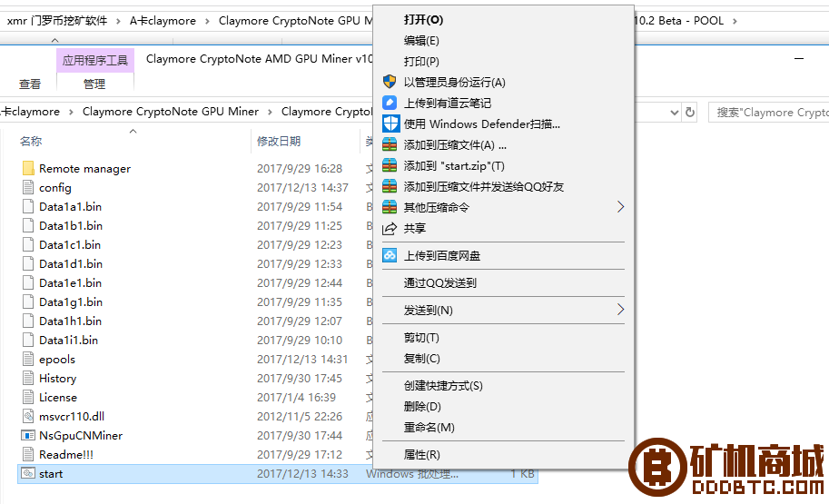Click chevron after A卡claymore in top breadcrumb
The height and width of the screenshot is (504, 829).
pyautogui.click(x=207, y=21)
